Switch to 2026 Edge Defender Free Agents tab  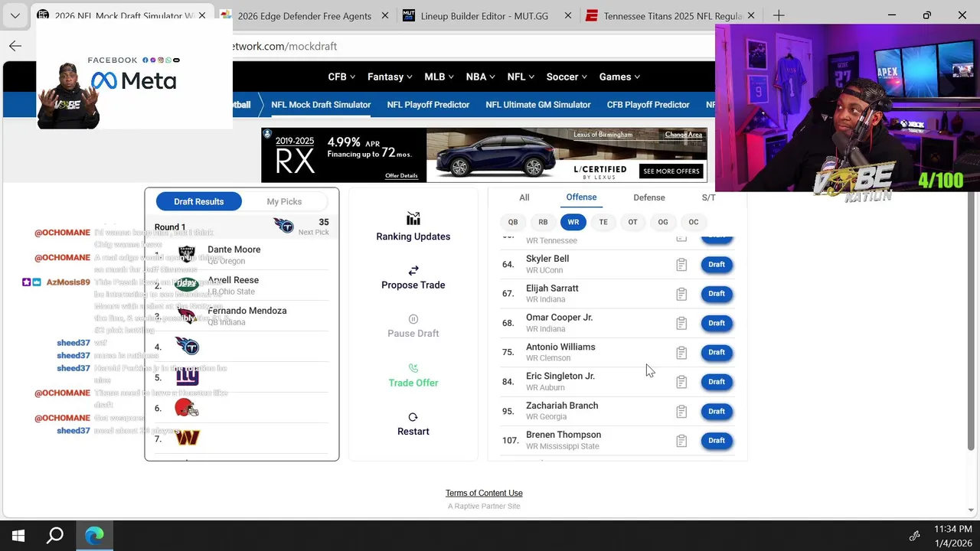304,15
